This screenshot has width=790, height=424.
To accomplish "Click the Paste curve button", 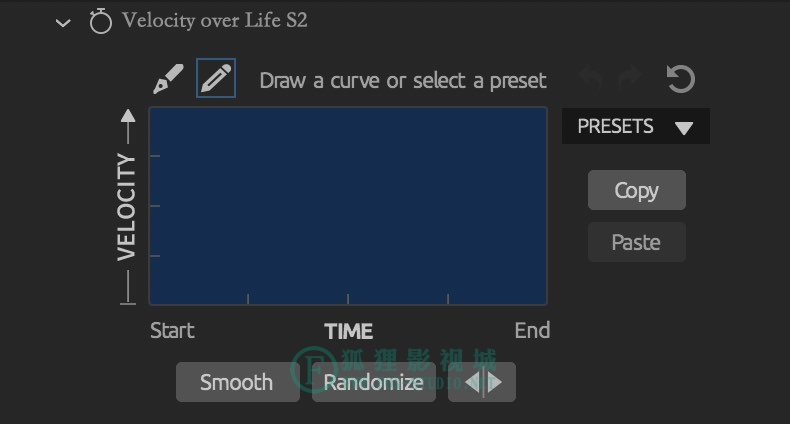I will click(x=637, y=242).
